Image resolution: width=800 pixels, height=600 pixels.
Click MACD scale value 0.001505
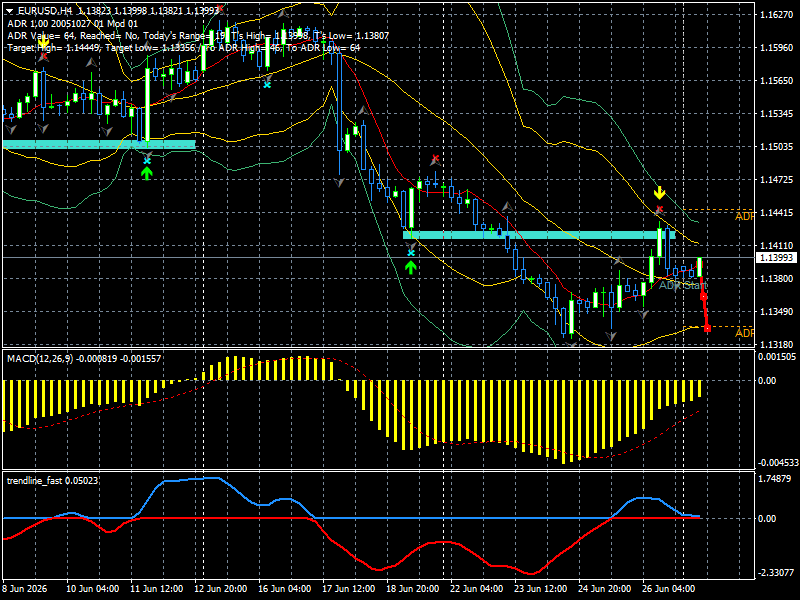777,357
